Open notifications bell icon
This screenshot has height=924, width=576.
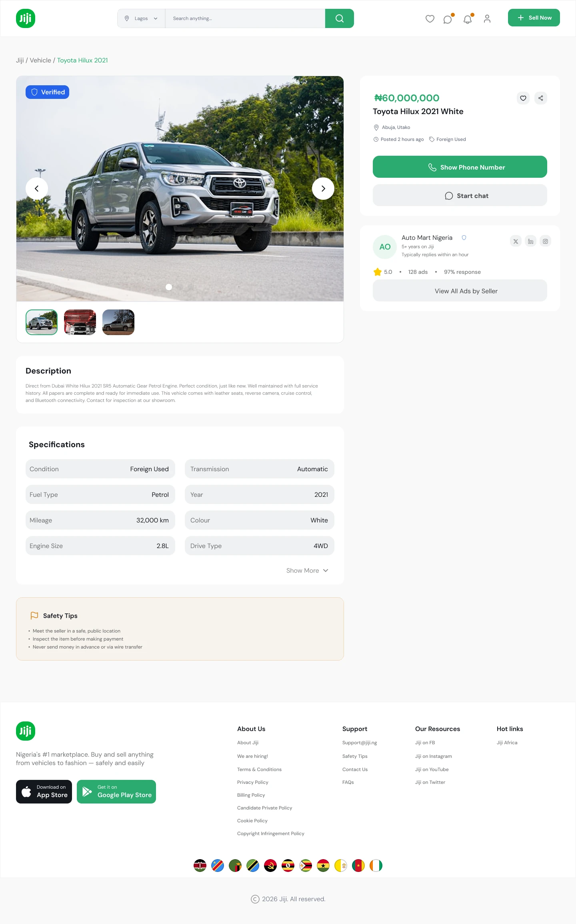click(x=468, y=19)
